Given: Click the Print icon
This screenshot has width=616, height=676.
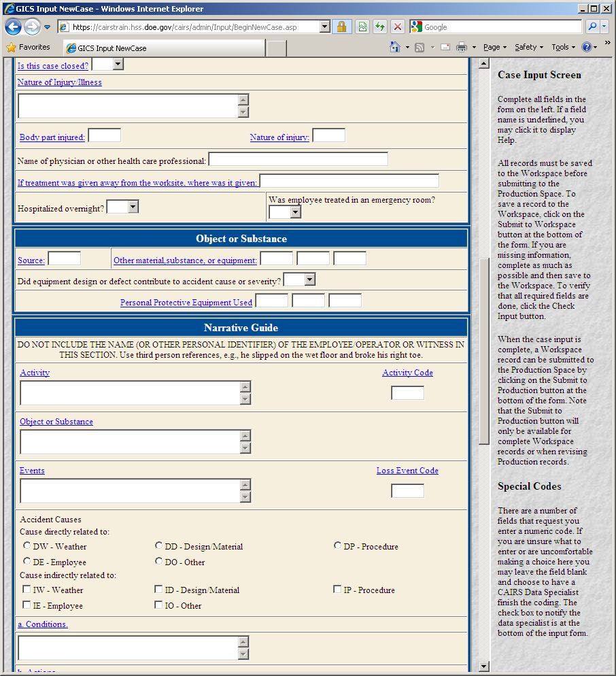Looking at the screenshot, I should pyautogui.click(x=461, y=47).
